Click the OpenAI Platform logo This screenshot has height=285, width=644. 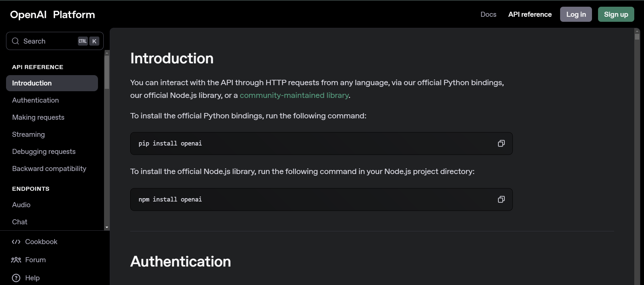tap(53, 15)
